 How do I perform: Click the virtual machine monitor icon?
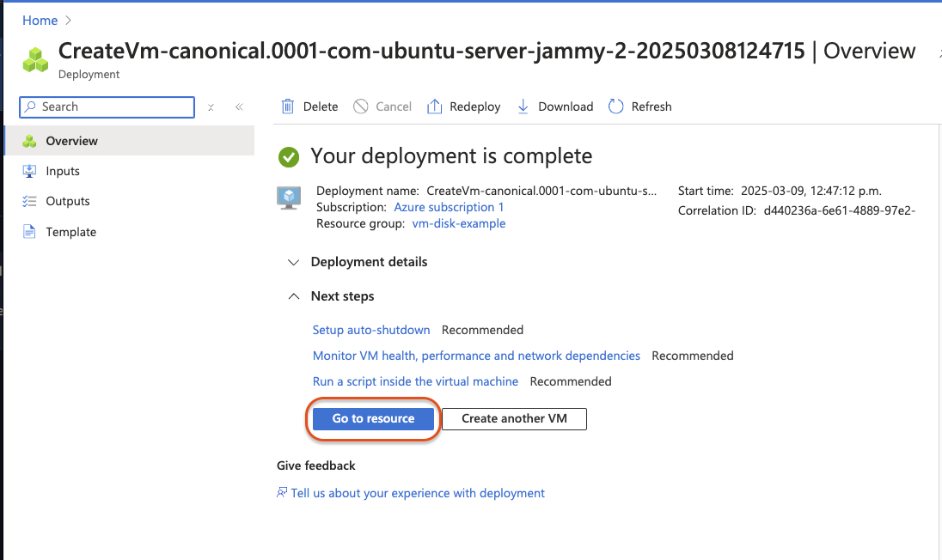click(289, 198)
